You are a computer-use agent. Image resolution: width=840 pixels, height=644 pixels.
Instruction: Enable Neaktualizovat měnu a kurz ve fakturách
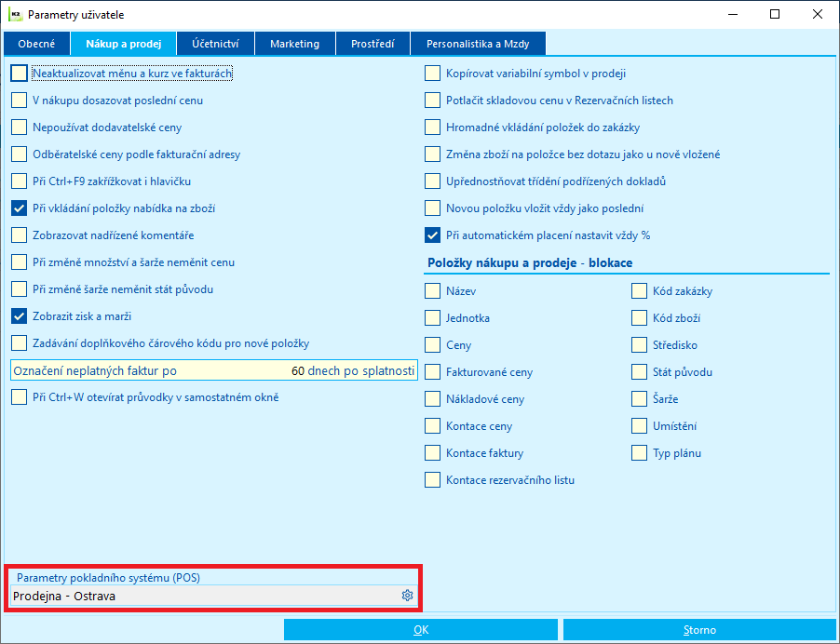coord(19,74)
